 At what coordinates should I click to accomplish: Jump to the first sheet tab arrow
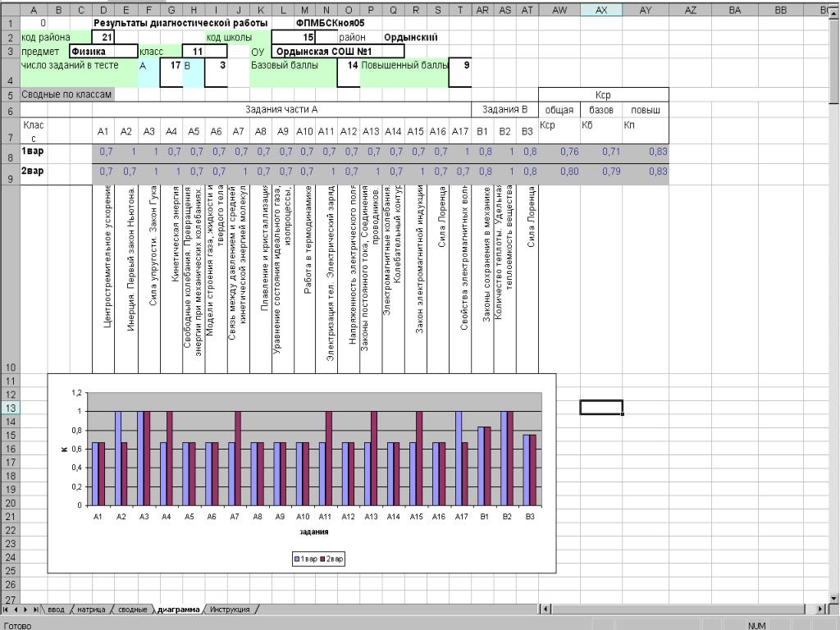6,609
